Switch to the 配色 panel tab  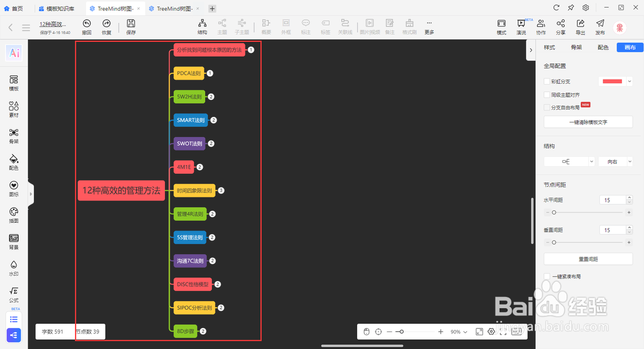pyautogui.click(x=603, y=47)
